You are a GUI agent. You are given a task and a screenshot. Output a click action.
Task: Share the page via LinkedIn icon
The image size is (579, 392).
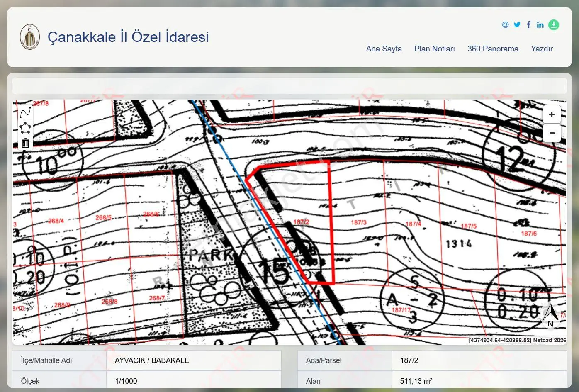point(540,25)
